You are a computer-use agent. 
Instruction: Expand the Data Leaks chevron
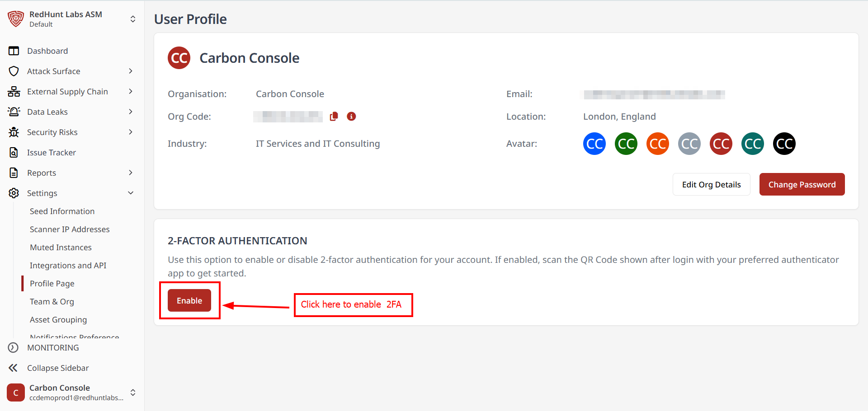(x=131, y=112)
